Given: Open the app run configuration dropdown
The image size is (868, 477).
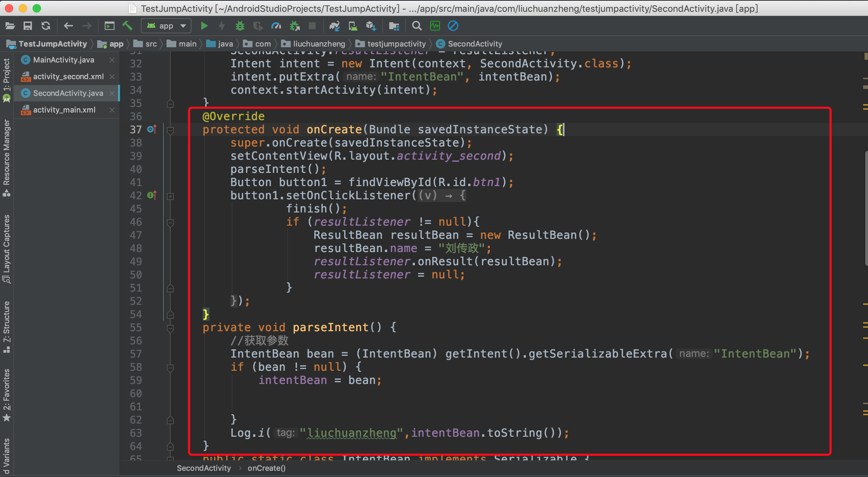Looking at the screenshot, I should [166, 26].
